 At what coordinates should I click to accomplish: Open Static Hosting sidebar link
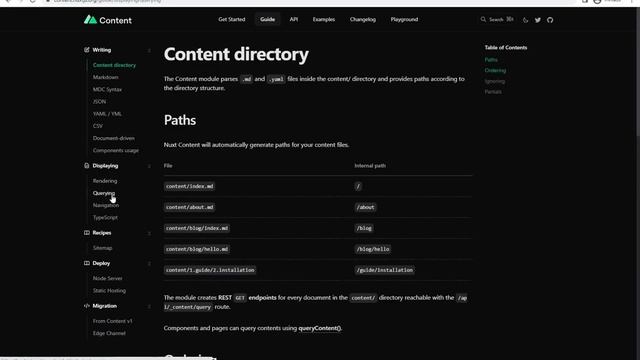pos(109,291)
